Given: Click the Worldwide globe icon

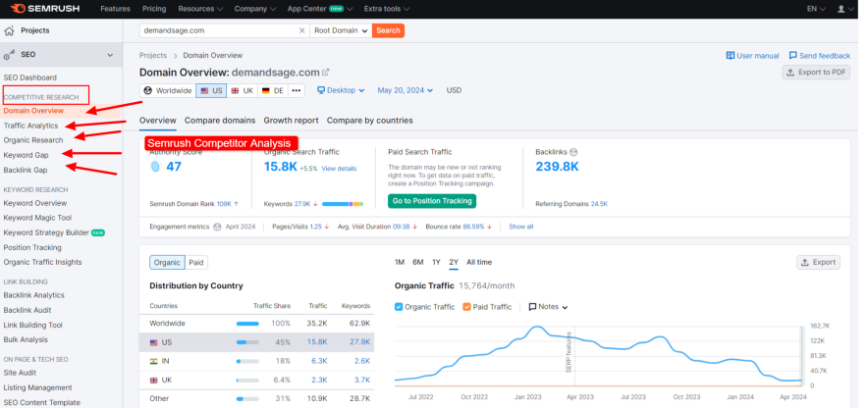Looking at the screenshot, I should click(x=148, y=90).
